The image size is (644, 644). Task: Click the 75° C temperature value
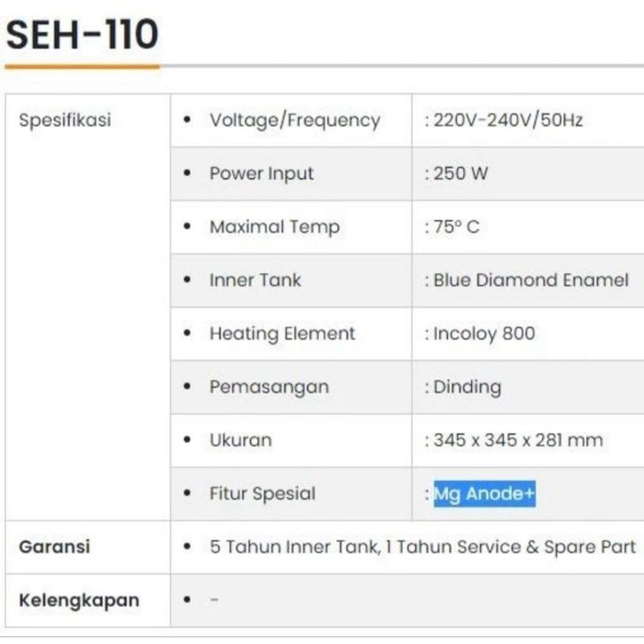tap(456, 227)
